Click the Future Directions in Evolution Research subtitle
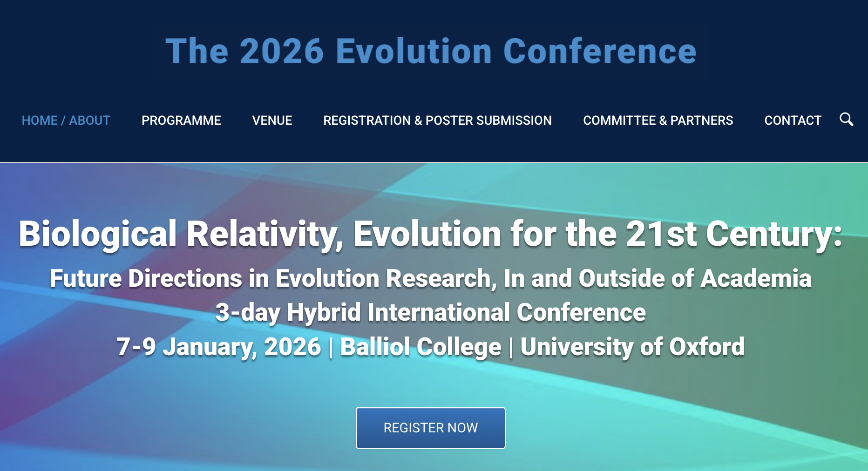The height and width of the screenshot is (471, 868). tap(430, 279)
